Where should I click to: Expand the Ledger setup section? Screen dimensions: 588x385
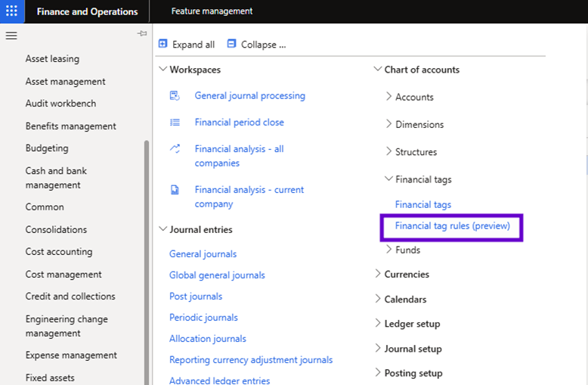[378, 324]
